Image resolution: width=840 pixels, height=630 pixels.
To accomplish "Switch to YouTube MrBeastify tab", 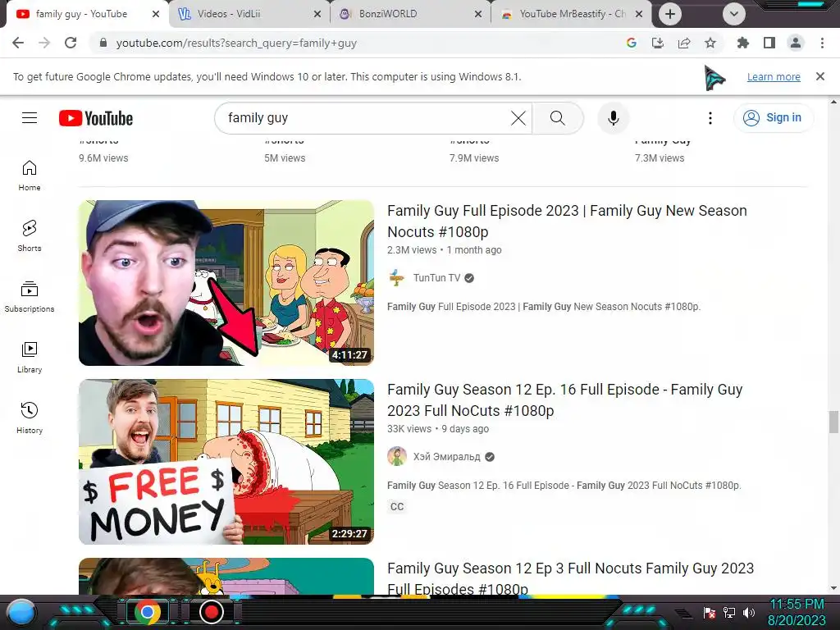I will point(572,14).
